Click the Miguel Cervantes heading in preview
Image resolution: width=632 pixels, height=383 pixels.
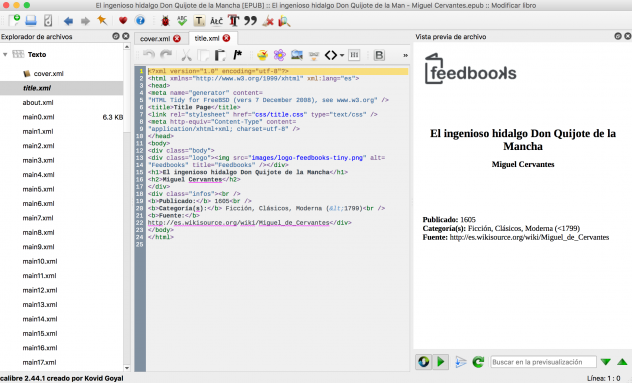tap(523, 164)
